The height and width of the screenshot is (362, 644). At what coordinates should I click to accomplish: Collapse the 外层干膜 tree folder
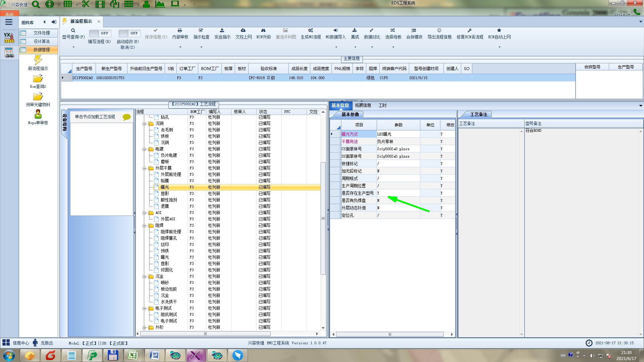145,168
